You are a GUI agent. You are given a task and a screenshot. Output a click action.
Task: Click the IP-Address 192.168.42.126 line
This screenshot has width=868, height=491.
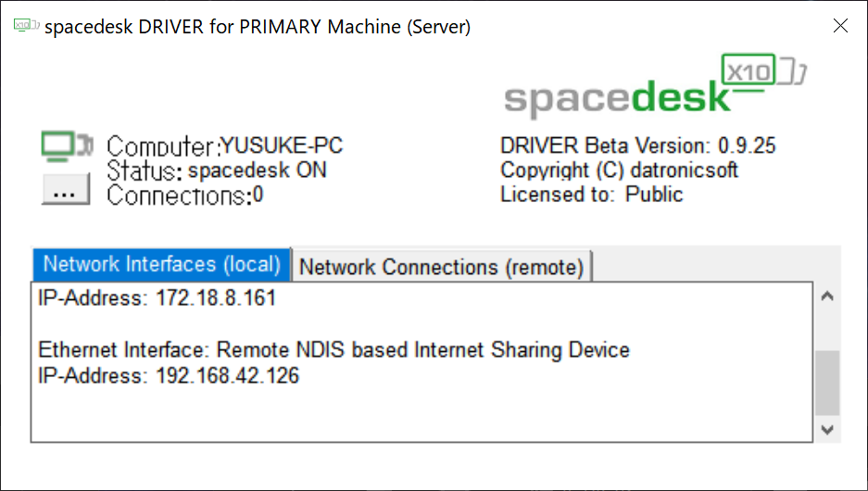click(x=169, y=375)
